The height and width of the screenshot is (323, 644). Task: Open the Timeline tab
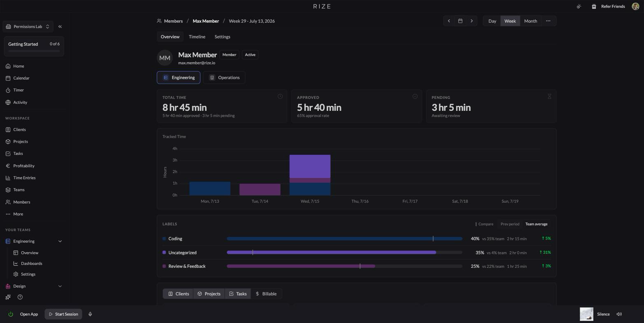pos(197,37)
